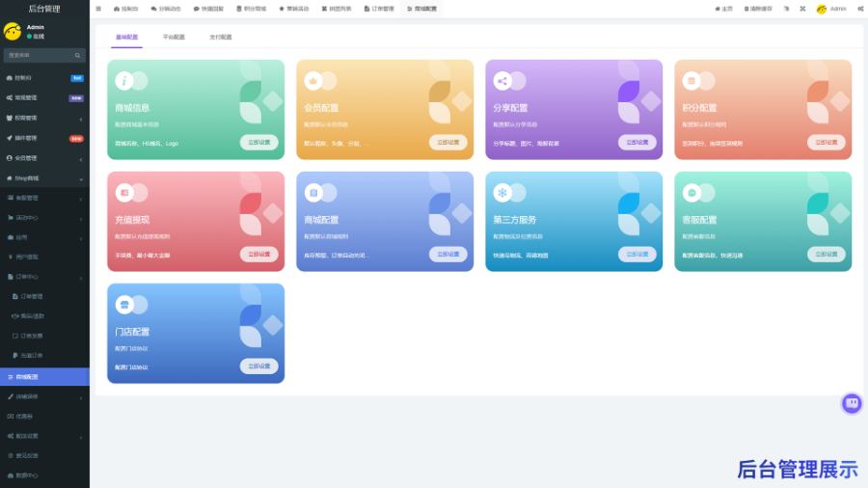The height and width of the screenshot is (488, 868).
Task: Click 立即设置 on 会员配置 card
Action: click(x=448, y=143)
